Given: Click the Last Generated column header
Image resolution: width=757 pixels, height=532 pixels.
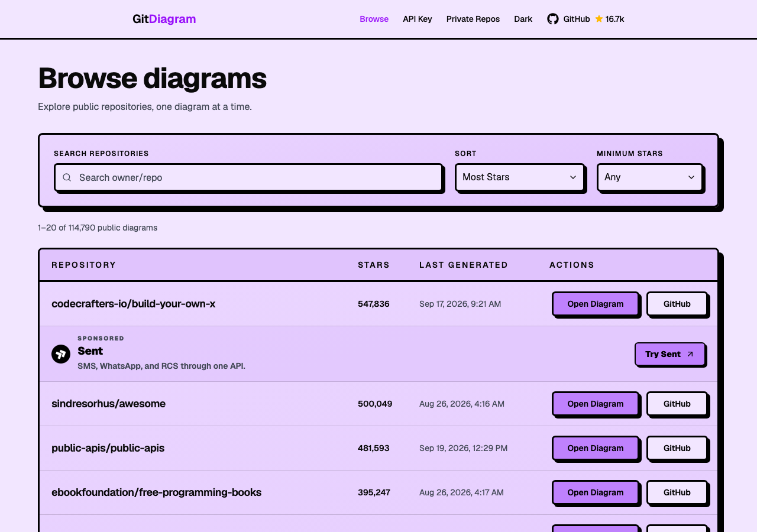Looking at the screenshot, I should pos(464,265).
